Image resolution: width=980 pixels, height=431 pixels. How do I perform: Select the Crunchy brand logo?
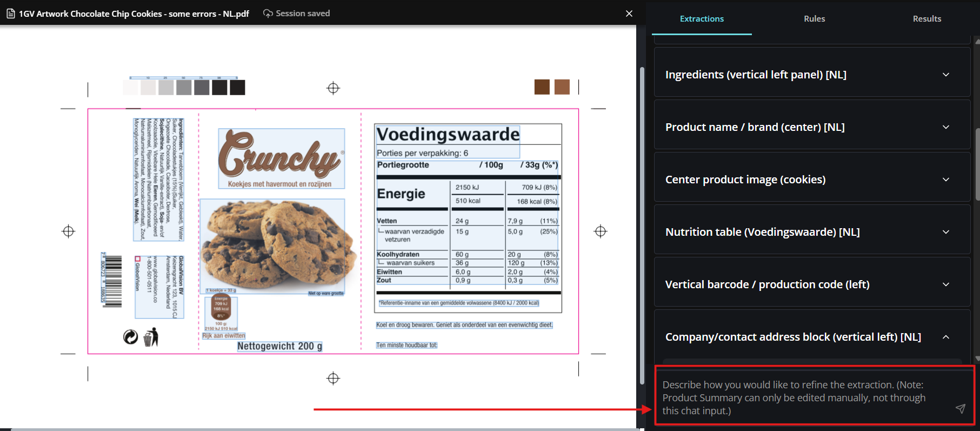(x=281, y=154)
